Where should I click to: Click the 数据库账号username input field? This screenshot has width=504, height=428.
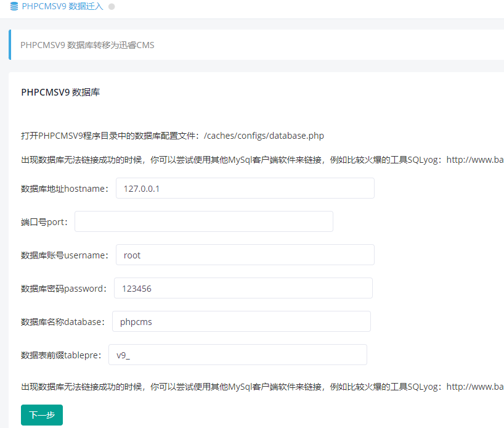[245, 255]
